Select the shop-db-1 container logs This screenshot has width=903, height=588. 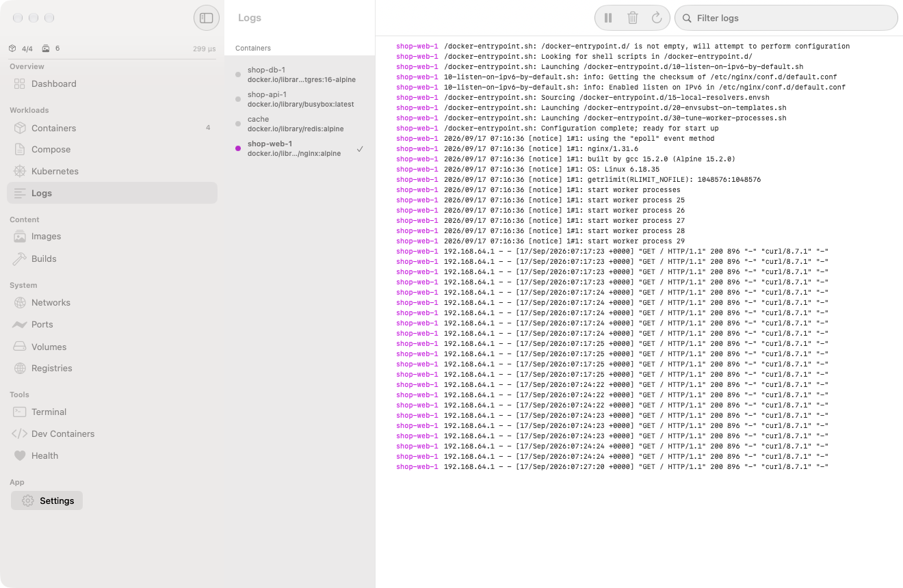(x=300, y=75)
